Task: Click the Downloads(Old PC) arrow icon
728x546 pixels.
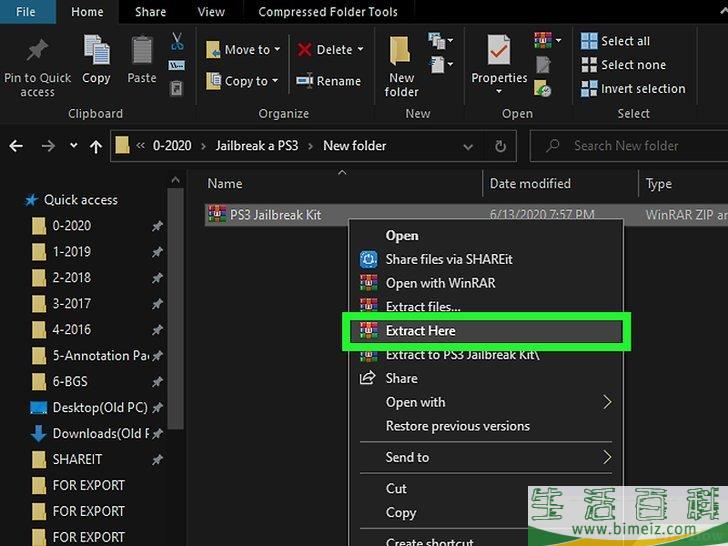Action: coord(39,434)
